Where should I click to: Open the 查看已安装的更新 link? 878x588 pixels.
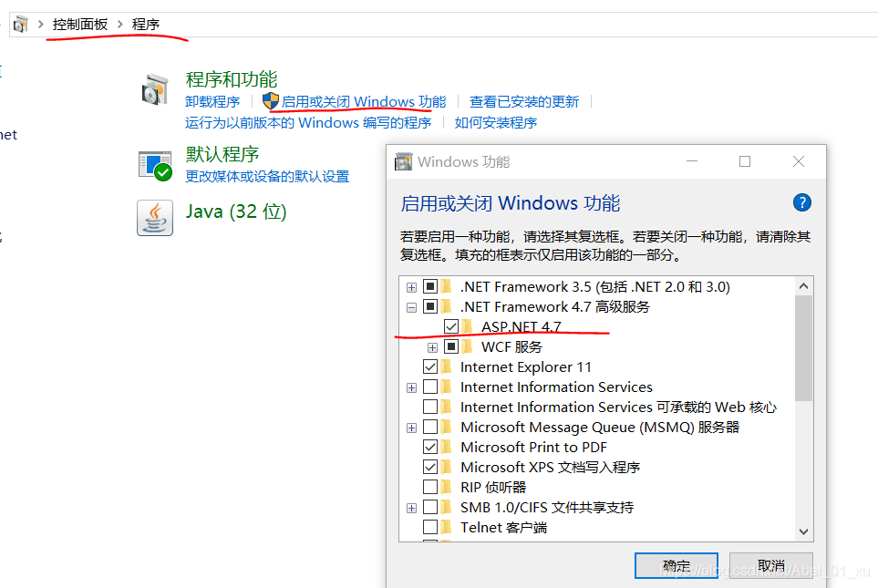pos(524,101)
